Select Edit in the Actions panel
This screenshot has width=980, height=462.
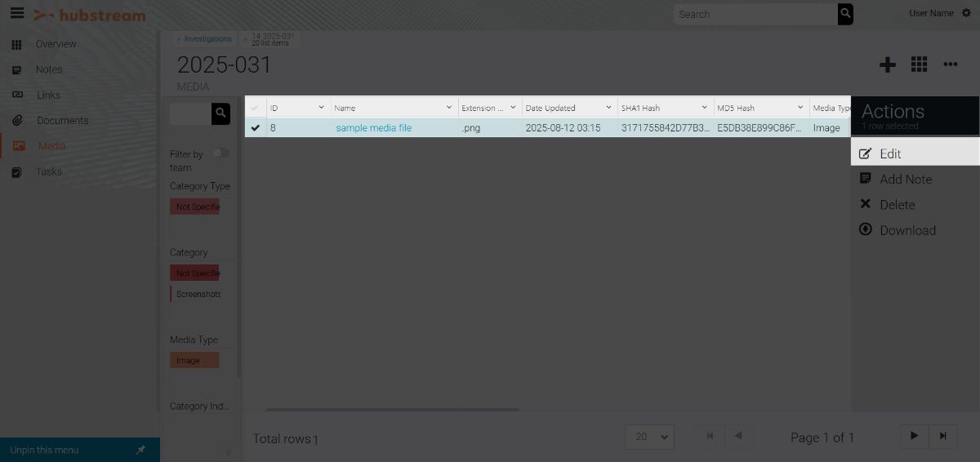pyautogui.click(x=890, y=153)
